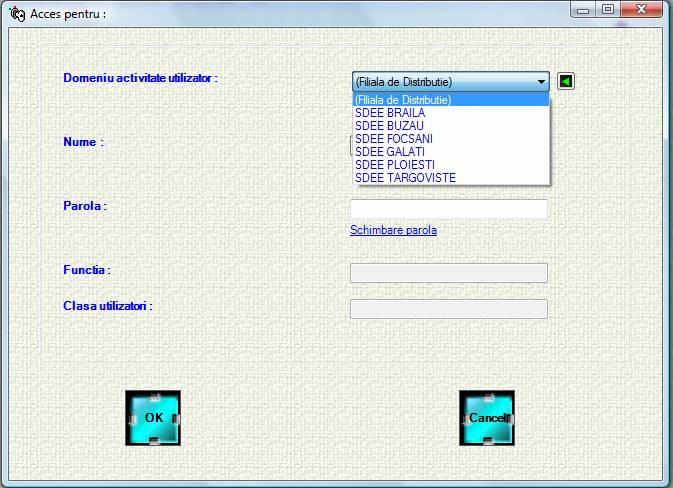Choose SDEE GALATI from the list

[451, 152]
